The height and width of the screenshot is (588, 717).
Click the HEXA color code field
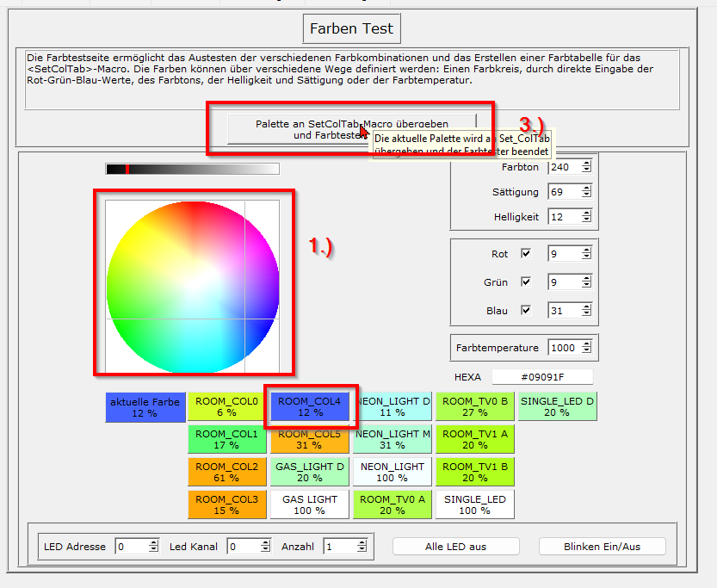click(x=542, y=377)
